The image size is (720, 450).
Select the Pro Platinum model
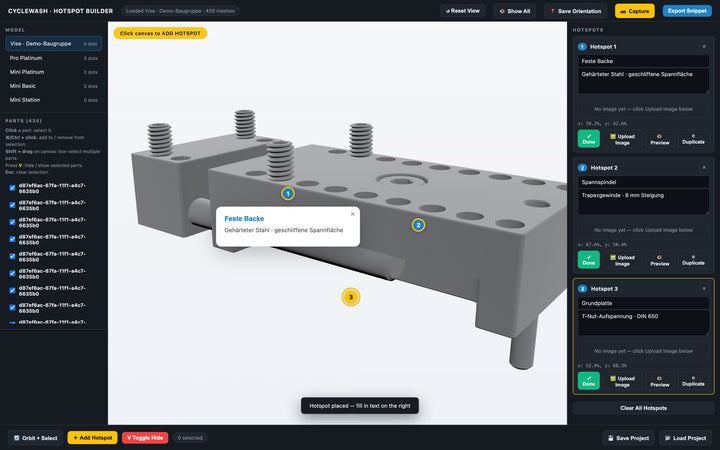pyautogui.click(x=54, y=58)
